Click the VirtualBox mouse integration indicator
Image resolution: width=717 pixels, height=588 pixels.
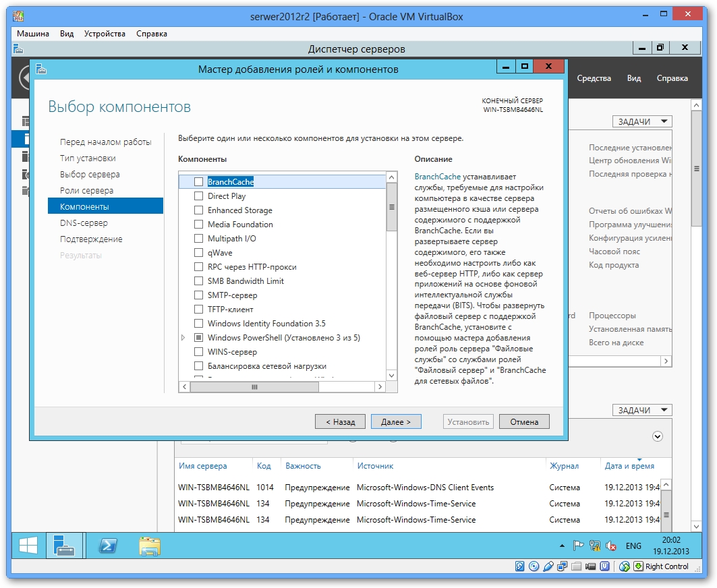(625, 566)
